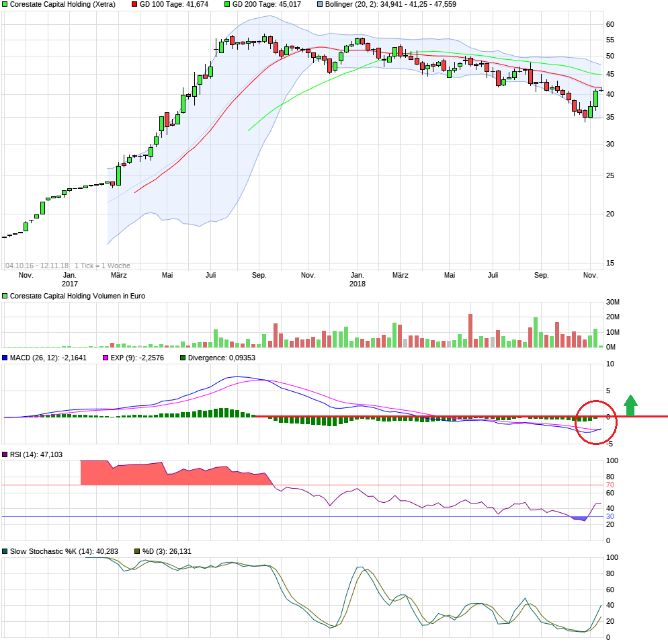Viewport: 668px width, 644px height.
Task: Select the 2018 axis label on the timeline
Action: pyautogui.click(x=357, y=284)
